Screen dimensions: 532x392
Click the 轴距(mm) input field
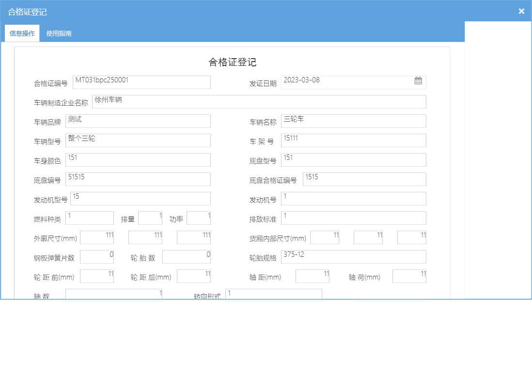click(x=313, y=275)
